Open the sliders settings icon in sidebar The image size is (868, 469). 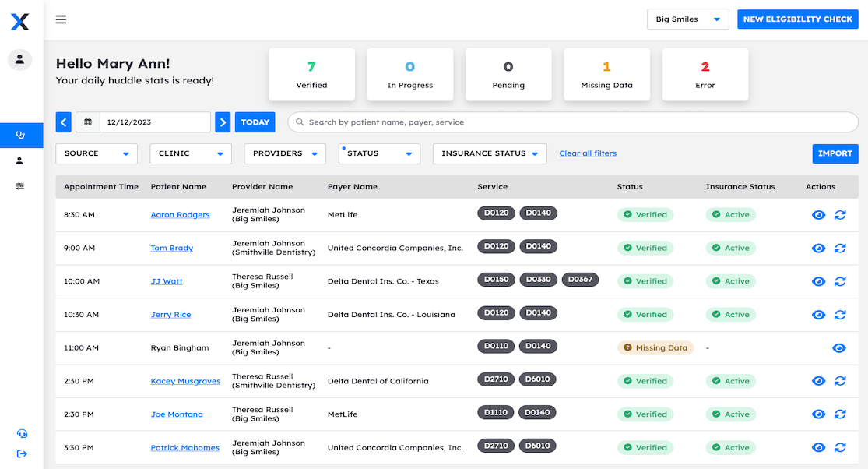point(20,186)
